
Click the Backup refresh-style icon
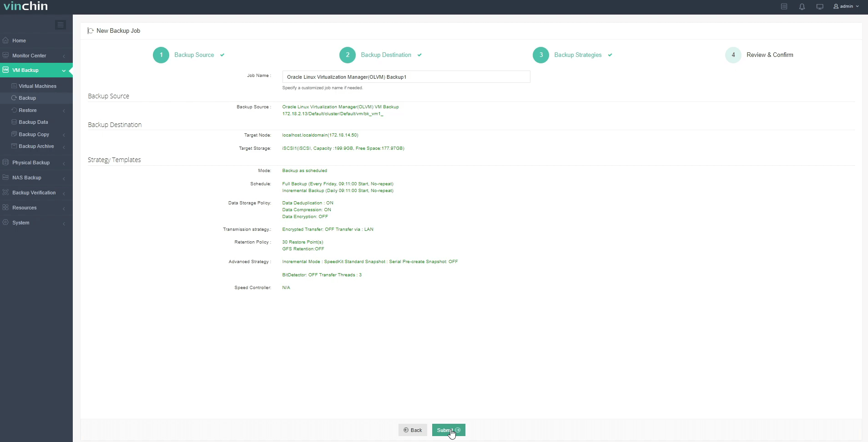click(x=14, y=98)
